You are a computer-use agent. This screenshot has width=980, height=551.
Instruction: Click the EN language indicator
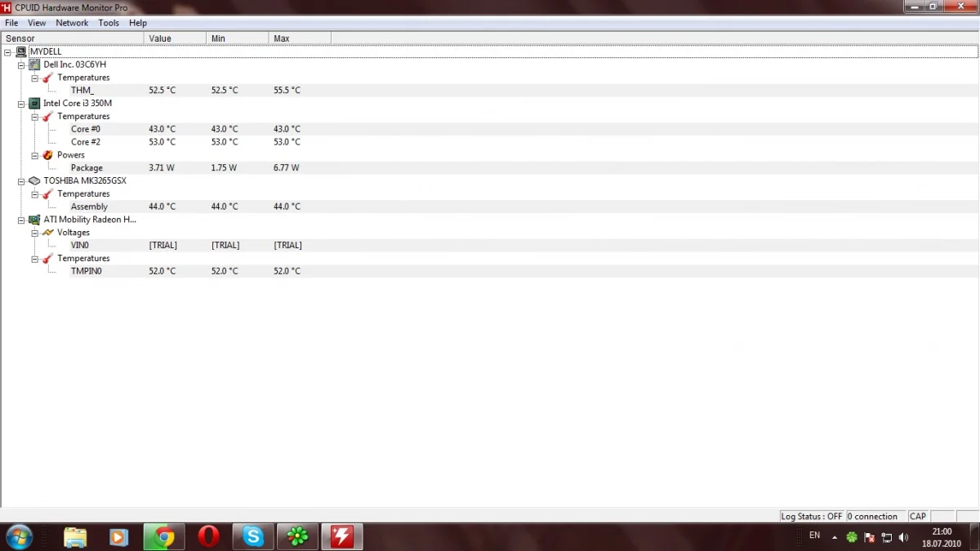(x=814, y=535)
